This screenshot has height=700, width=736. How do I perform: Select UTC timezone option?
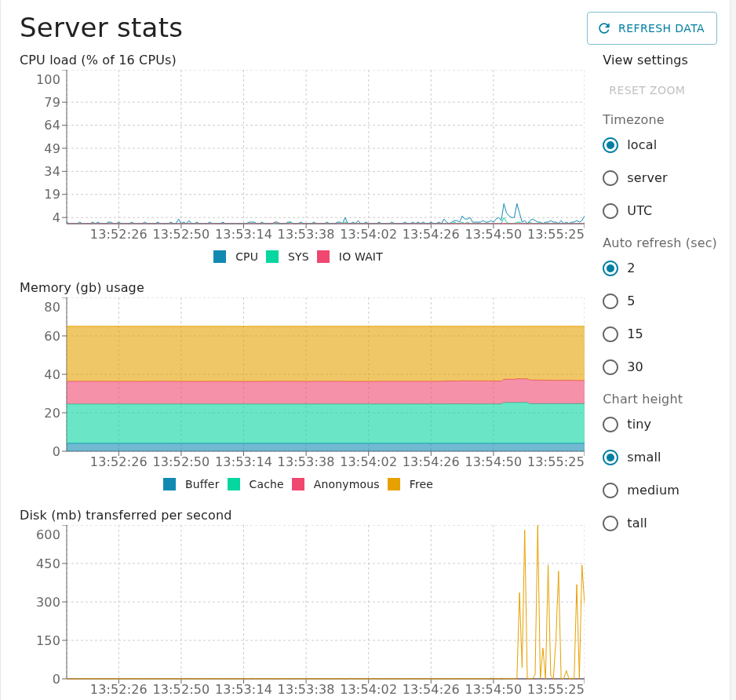pyautogui.click(x=610, y=211)
